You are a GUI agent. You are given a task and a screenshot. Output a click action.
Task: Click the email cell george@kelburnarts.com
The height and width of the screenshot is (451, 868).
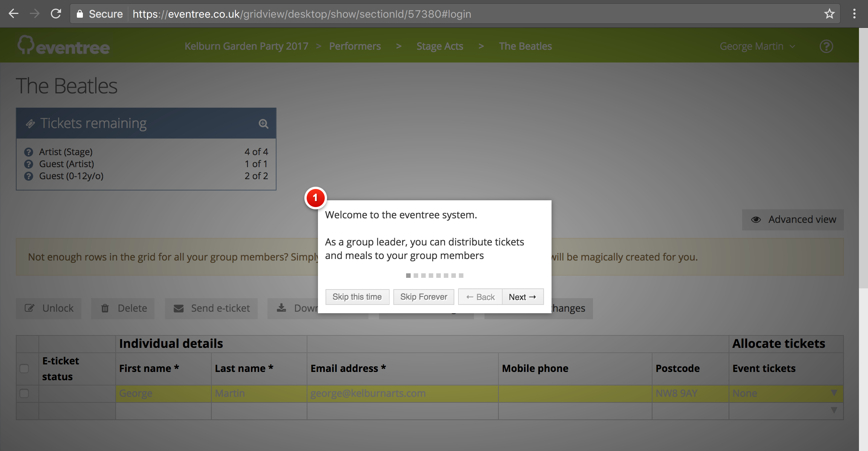coord(403,393)
